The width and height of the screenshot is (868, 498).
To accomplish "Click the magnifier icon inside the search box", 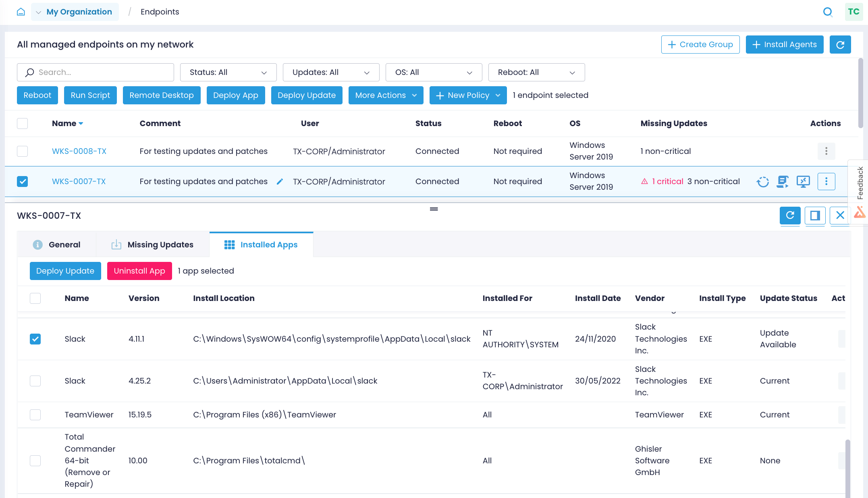I will [x=29, y=73].
